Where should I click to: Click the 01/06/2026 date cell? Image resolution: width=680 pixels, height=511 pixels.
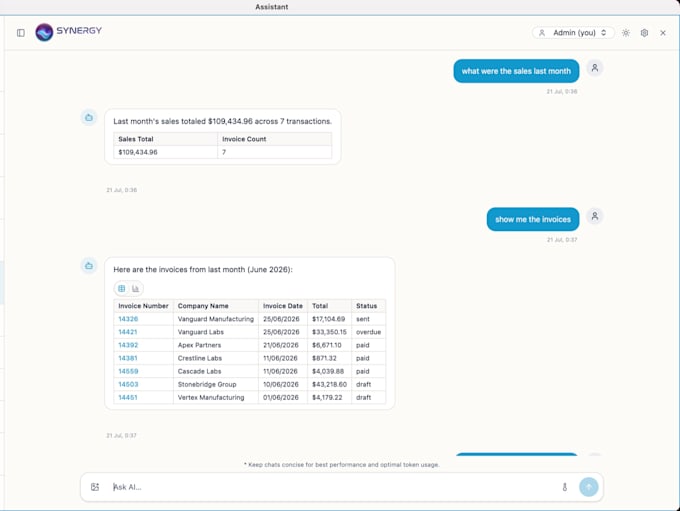coord(283,397)
